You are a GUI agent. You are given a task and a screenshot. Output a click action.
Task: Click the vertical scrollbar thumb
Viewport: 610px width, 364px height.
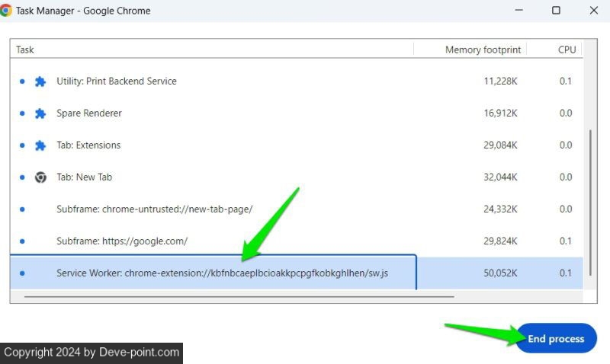(x=589, y=206)
